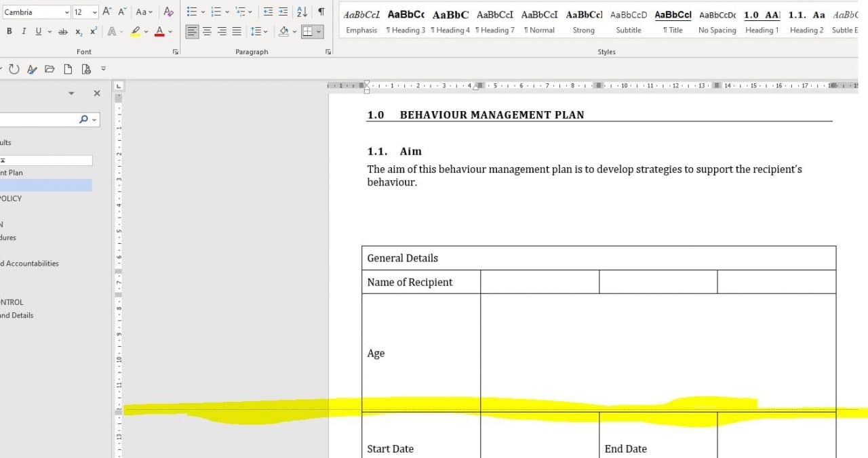The width and height of the screenshot is (868, 458).
Task: Open a file using the Open folder icon
Action: pos(50,68)
